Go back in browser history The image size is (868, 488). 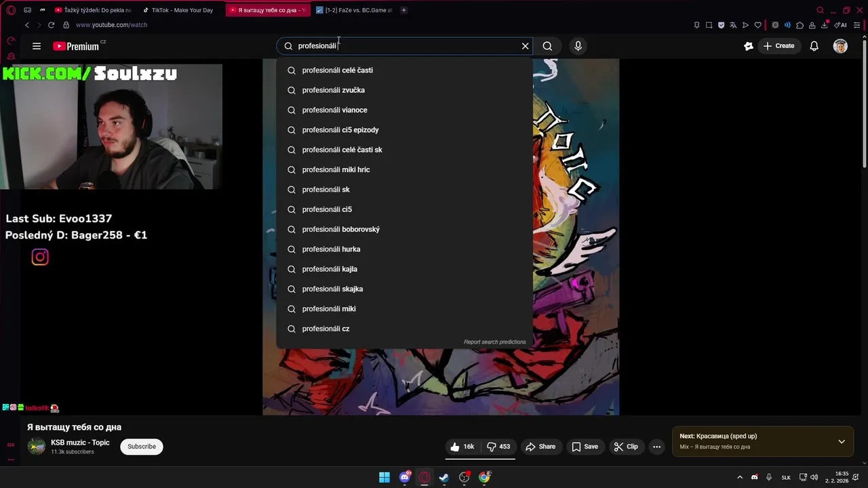27,25
